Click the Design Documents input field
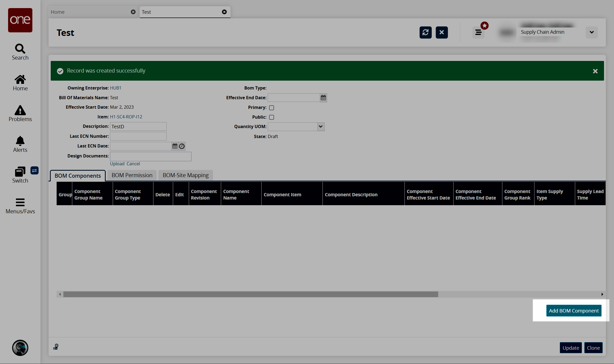This screenshot has height=364, width=614. click(150, 156)
